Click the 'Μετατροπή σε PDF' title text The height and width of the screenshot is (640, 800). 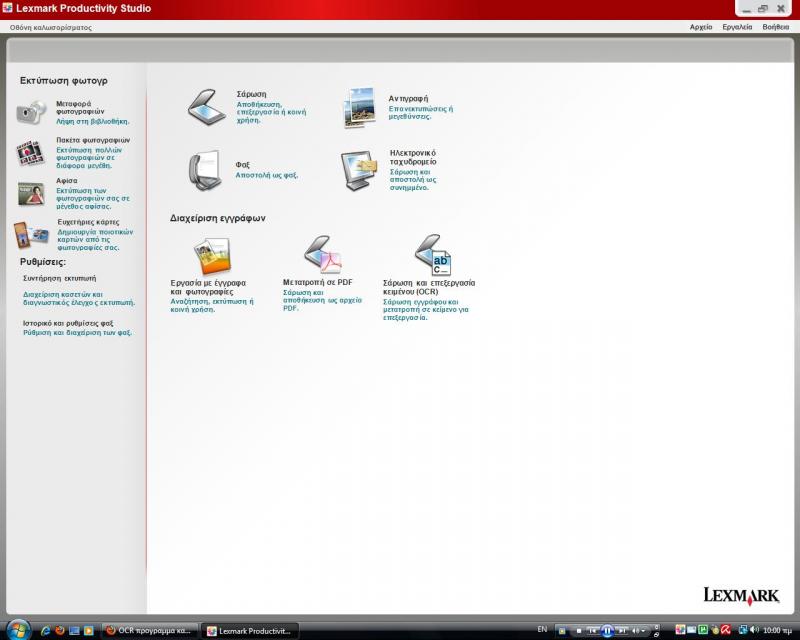tap(317, 282)
